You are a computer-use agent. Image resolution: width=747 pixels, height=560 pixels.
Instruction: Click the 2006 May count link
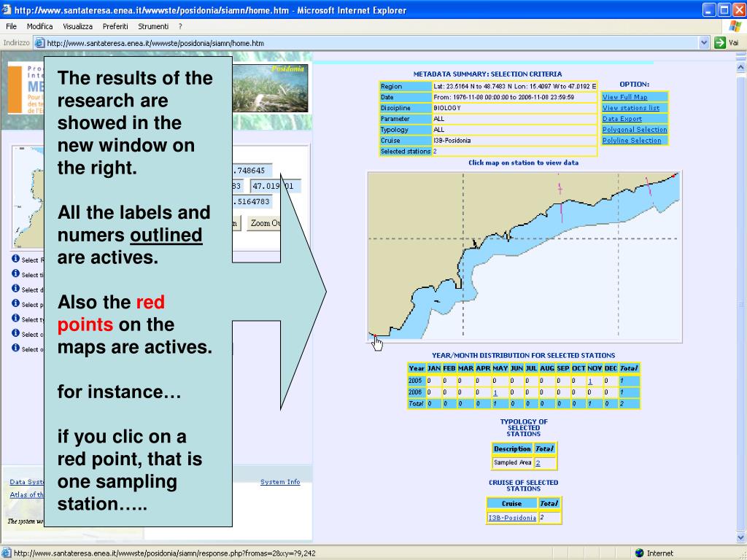pos(495,393)
